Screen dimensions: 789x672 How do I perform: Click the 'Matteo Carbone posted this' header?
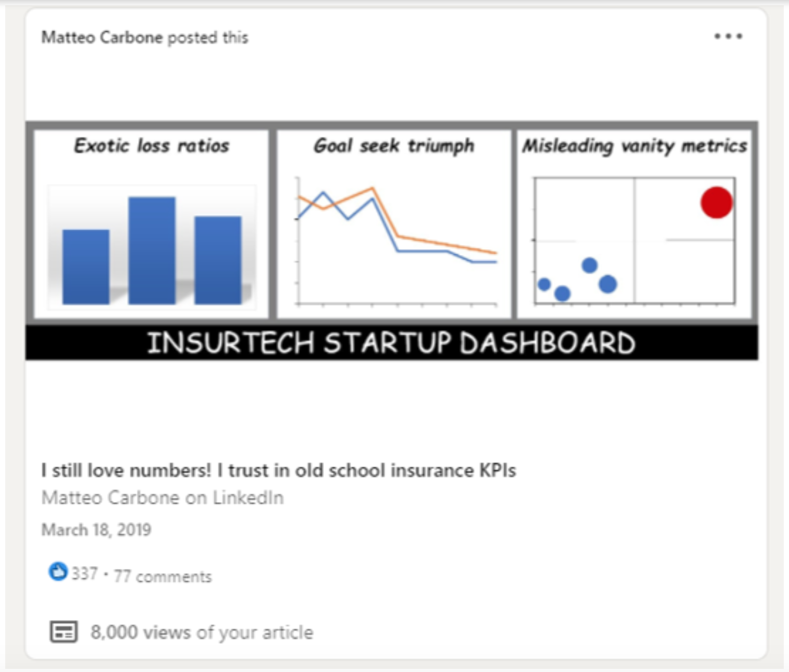144,38
